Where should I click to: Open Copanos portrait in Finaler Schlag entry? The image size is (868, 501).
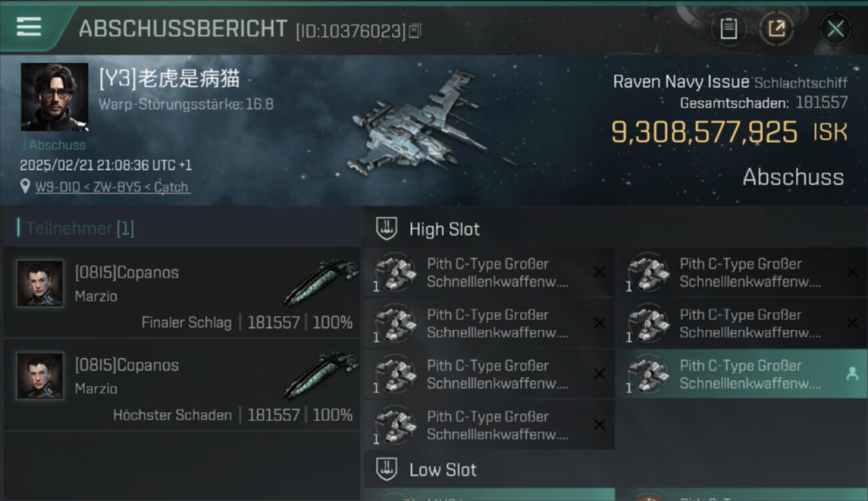click(40, 283)
